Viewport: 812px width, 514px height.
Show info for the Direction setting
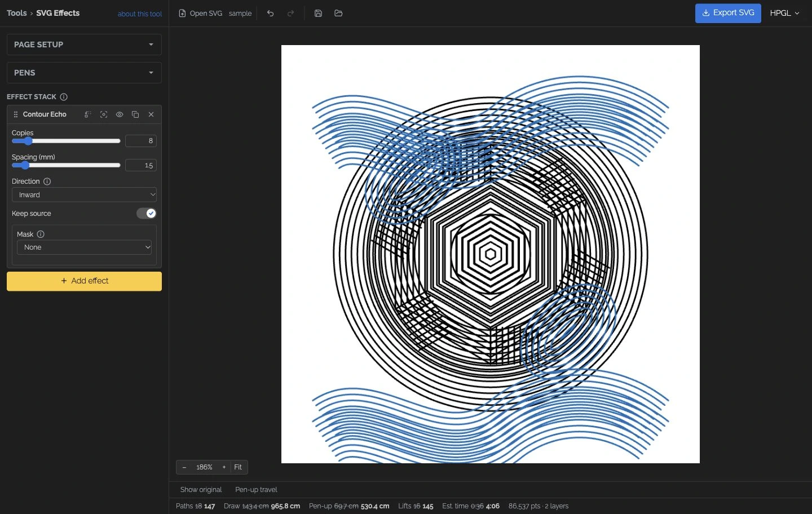(47, 181)
